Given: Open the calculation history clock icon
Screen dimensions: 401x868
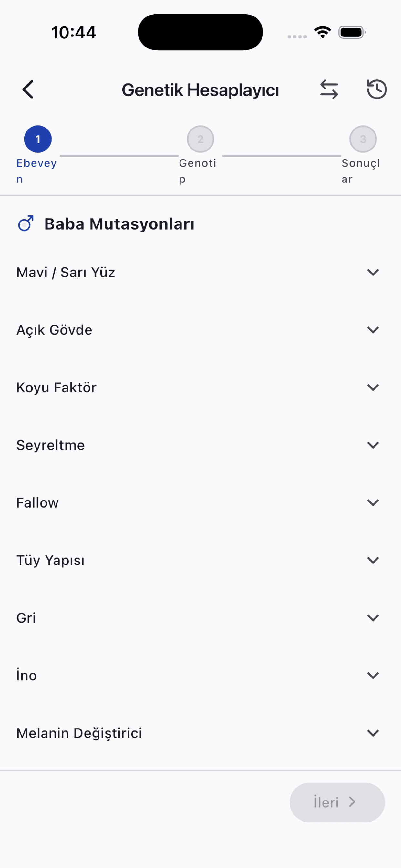Looking at the screenshot, I should [x=377, y=90].
